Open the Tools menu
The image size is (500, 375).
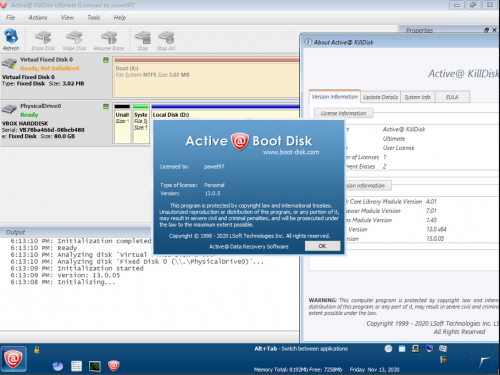(94, 18)
